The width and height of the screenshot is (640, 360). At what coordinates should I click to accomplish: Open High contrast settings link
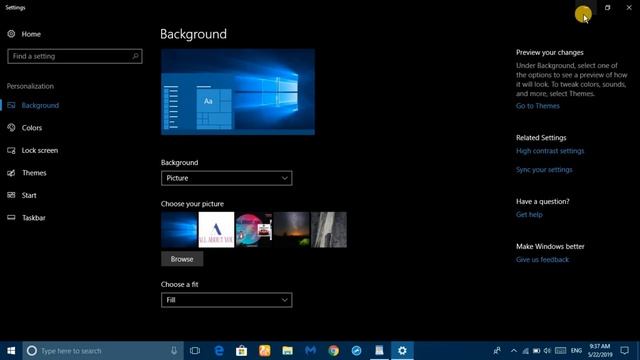point(550,151)
